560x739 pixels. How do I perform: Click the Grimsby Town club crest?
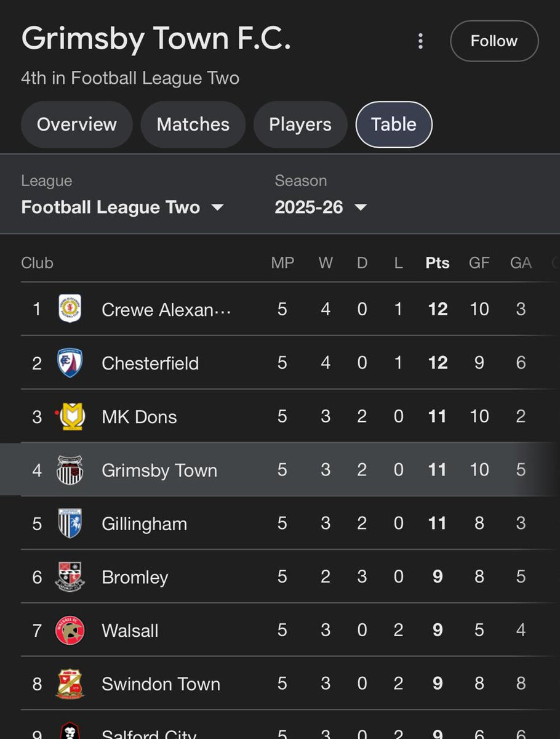pos(70,470)
